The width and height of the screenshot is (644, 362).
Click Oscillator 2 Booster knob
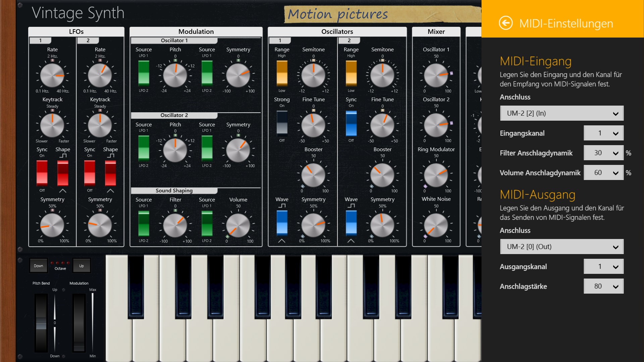pyautogui.click(x=382, y=175)
